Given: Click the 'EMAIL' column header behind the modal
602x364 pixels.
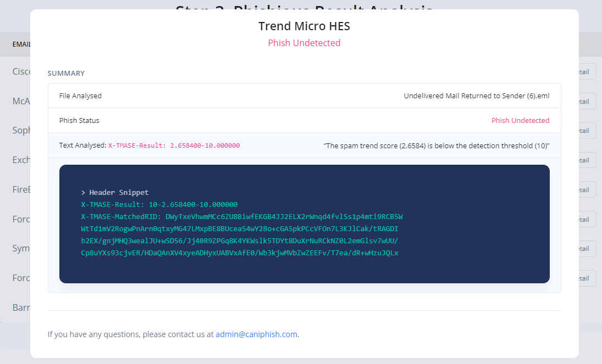Looking at the screenshot, I should coord(21,44).
